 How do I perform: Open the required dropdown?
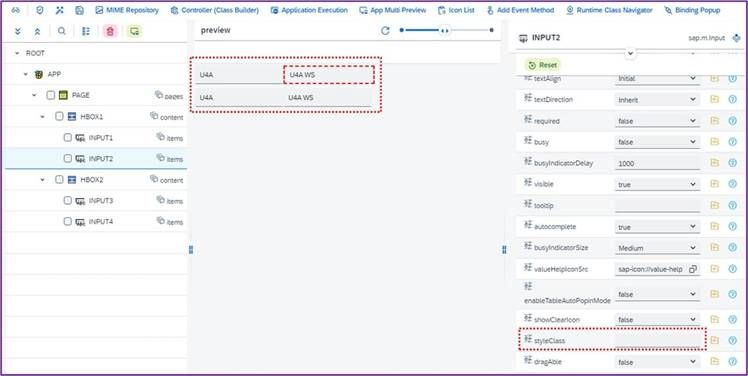(657, 121)
